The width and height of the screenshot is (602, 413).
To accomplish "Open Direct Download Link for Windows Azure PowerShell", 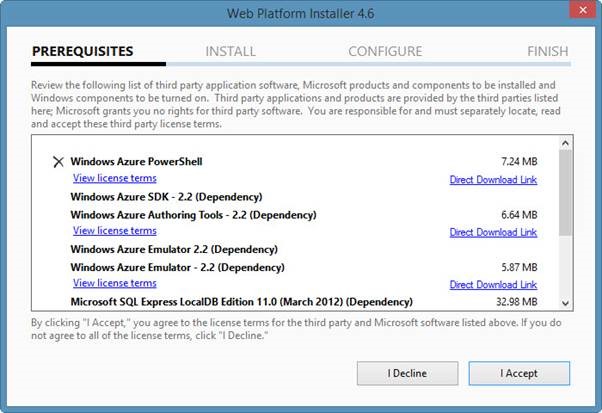I will pyautogui.click(x=493, y=179).
